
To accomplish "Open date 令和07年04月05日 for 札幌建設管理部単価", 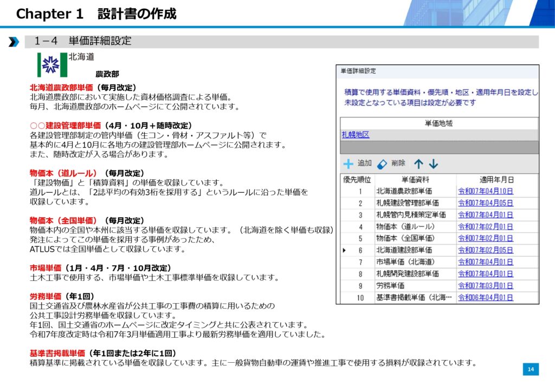I will [x=485, y=203].
